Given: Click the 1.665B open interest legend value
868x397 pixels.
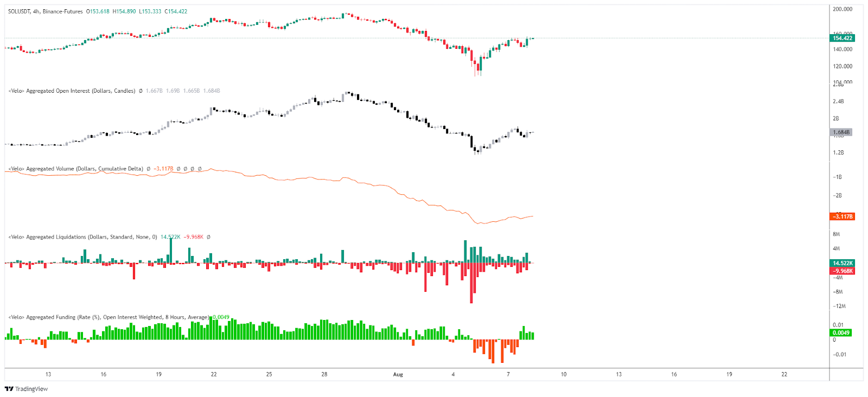Looking at the screenshot, I should [x=192, y=91].
